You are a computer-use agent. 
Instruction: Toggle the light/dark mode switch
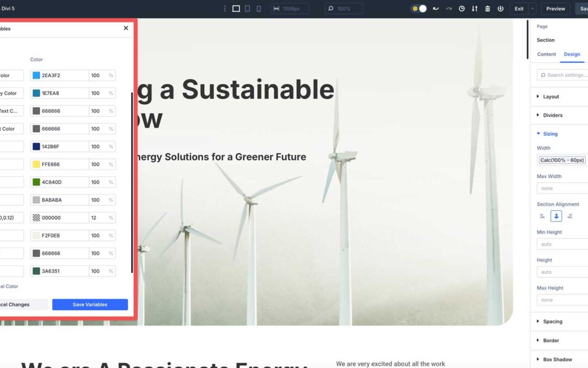pos(418,8)
